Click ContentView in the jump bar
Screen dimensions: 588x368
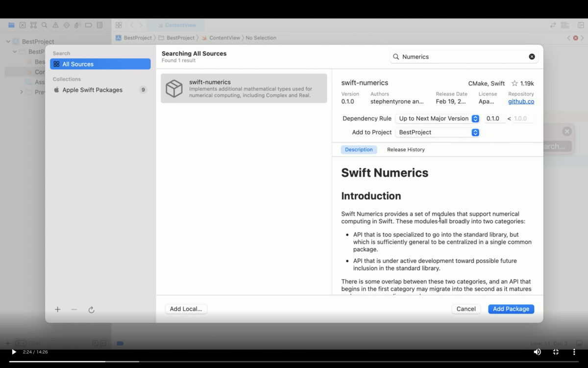pyautogui.click(x=221, y=38)
